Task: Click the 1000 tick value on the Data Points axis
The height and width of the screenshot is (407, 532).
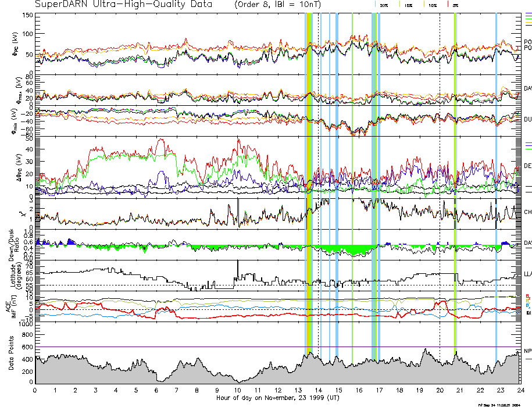Action: [x=26, y=324]
